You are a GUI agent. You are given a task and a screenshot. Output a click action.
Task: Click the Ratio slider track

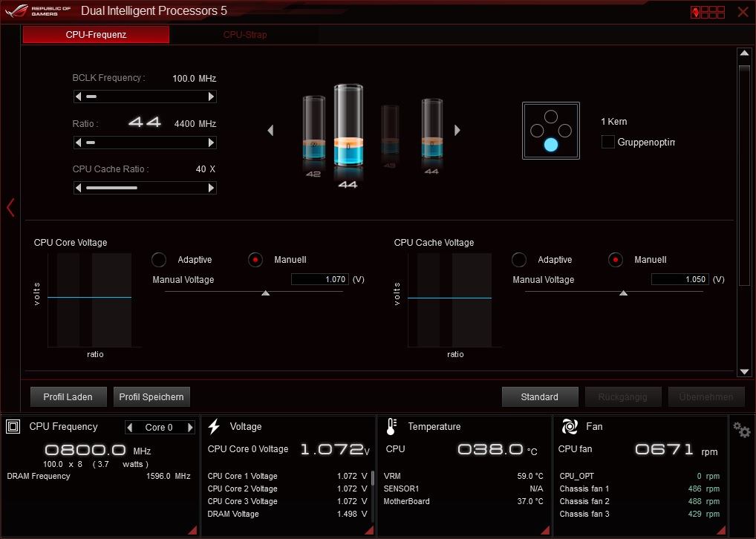coord(145,143)
